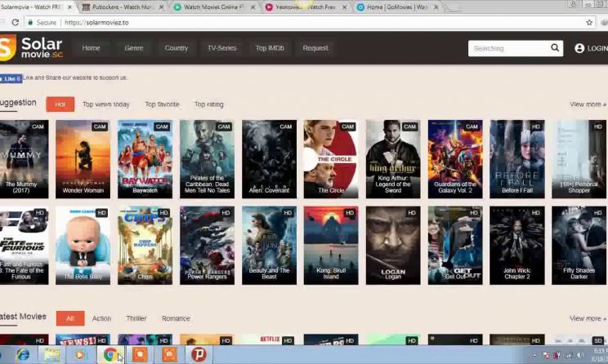Switch to the GoMovies tab
This screenshot has width=608, height=364.
[396, 7]
